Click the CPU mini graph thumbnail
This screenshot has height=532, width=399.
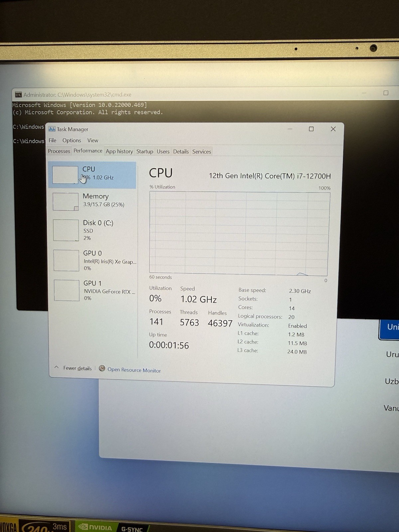tap(65, 175)
